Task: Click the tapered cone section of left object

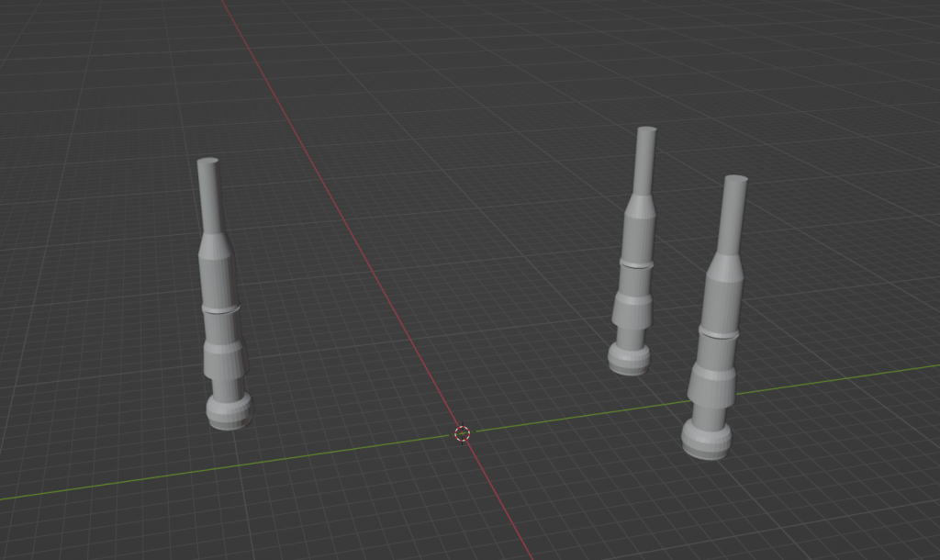Action: (x=215, y=245)
